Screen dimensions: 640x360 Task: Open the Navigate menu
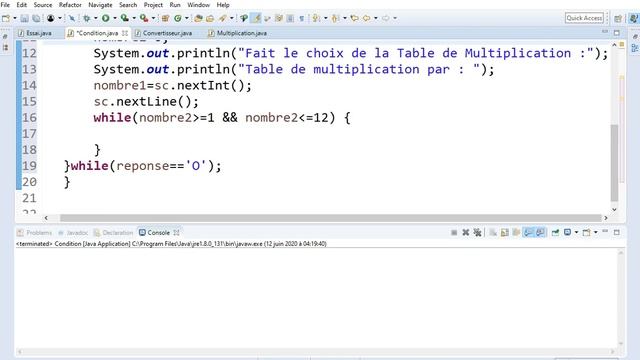pyautogui.click(x=100, y=5)
